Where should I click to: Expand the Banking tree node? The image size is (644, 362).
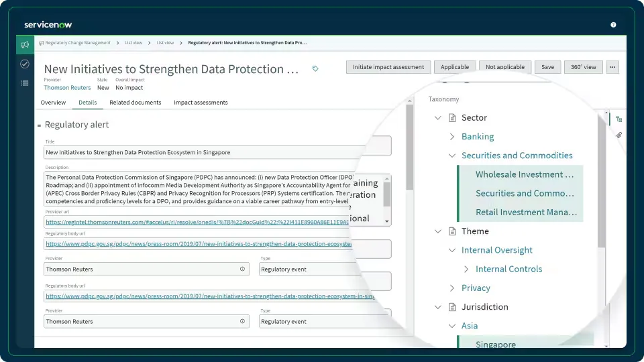click(452, 137)
